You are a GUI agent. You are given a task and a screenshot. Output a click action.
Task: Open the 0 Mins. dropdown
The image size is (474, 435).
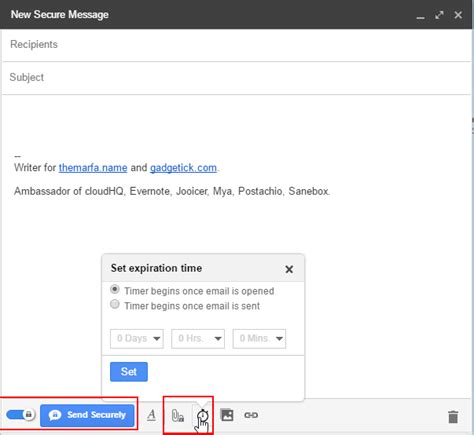(x=259, y=339)
